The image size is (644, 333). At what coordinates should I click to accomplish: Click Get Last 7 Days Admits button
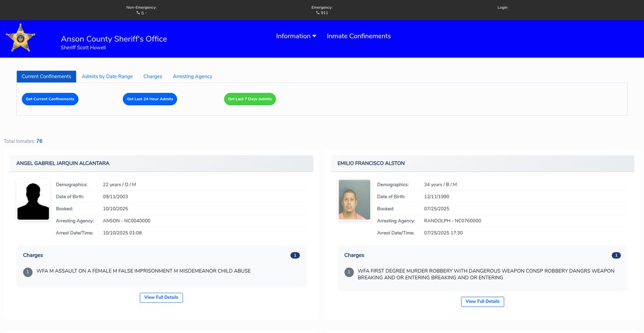(250, 99)
